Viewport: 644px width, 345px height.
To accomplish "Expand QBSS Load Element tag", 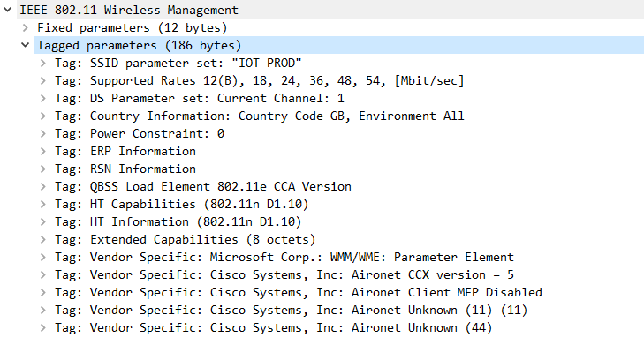I will (42, 186).
